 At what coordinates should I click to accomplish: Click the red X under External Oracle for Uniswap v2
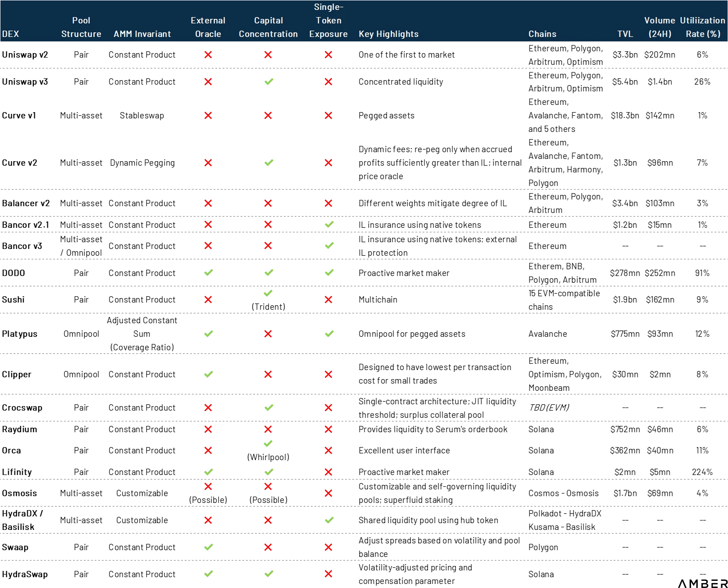click(x=208, y=54)
